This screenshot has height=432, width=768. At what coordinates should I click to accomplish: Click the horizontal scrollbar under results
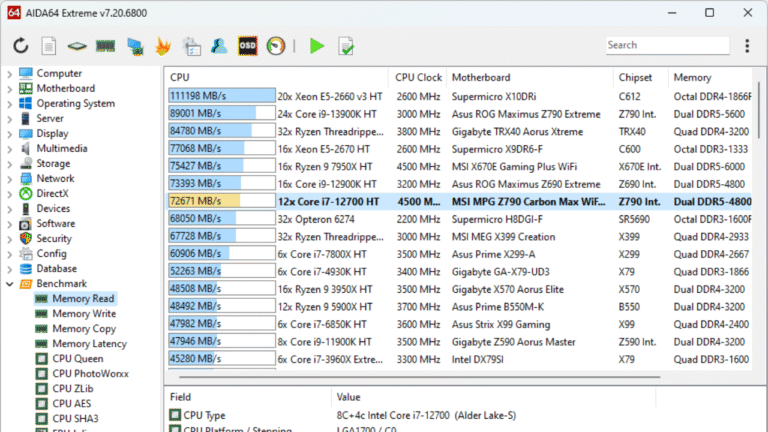point(419,377)
